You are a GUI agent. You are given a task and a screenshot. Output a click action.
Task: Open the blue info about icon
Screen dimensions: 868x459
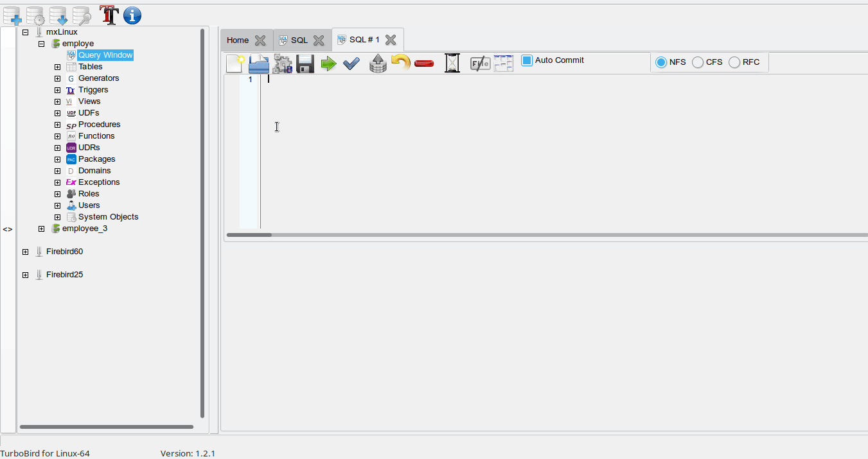tap(132, 15)
